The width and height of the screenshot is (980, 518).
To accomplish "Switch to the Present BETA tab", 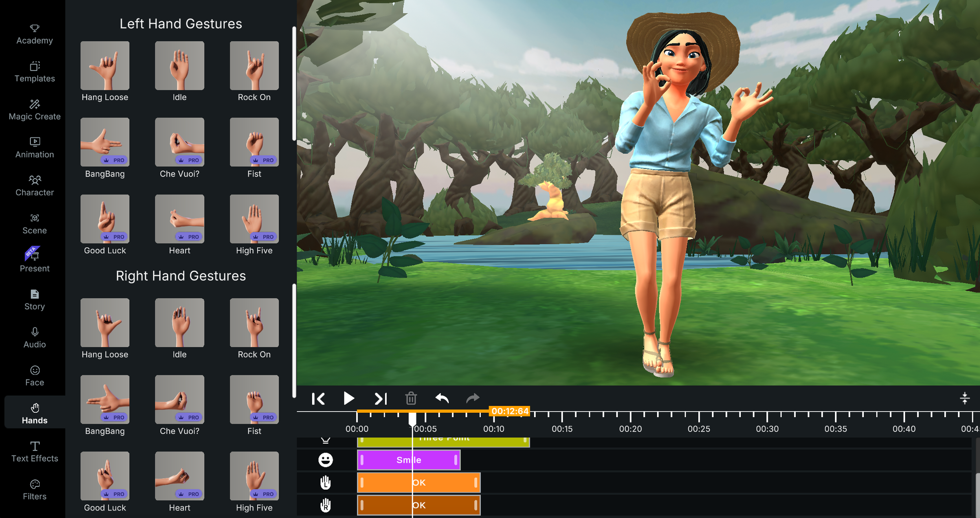I will pos(34,261).
